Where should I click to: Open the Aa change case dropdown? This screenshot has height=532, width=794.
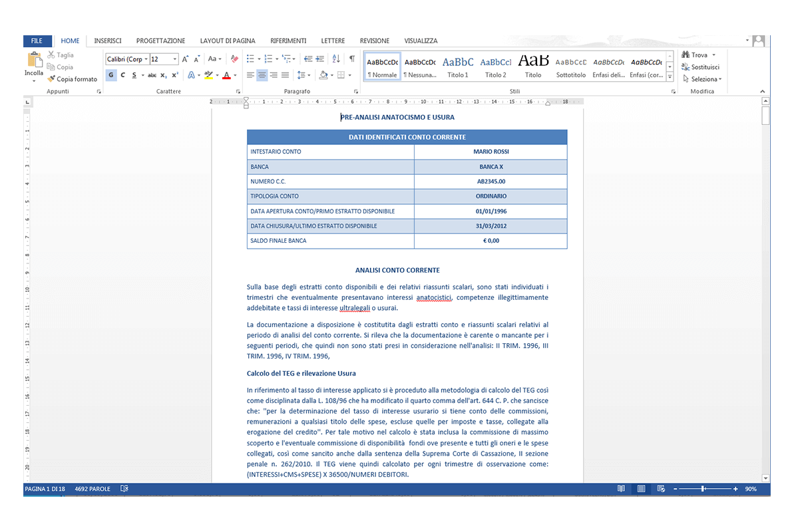pos(215,59)
